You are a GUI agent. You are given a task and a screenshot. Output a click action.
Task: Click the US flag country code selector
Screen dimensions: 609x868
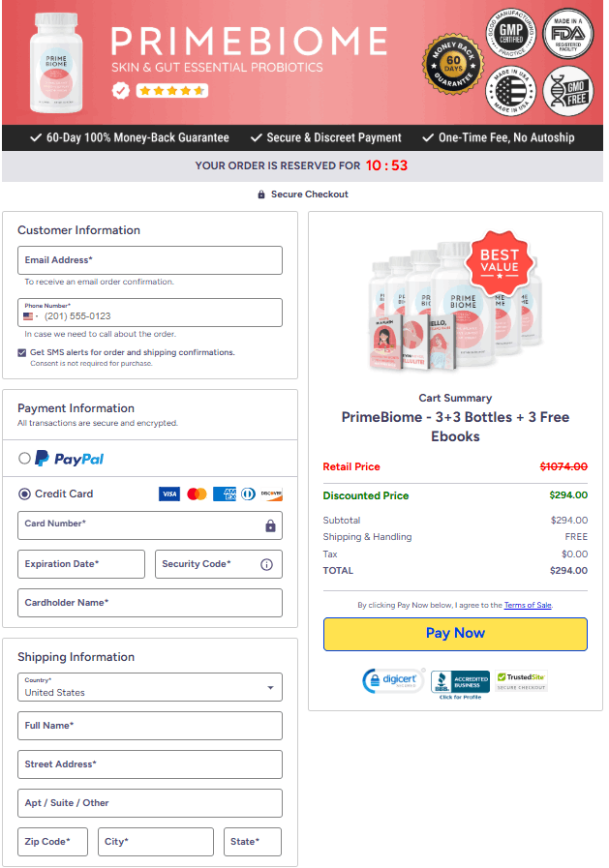(x=31, y=316)
